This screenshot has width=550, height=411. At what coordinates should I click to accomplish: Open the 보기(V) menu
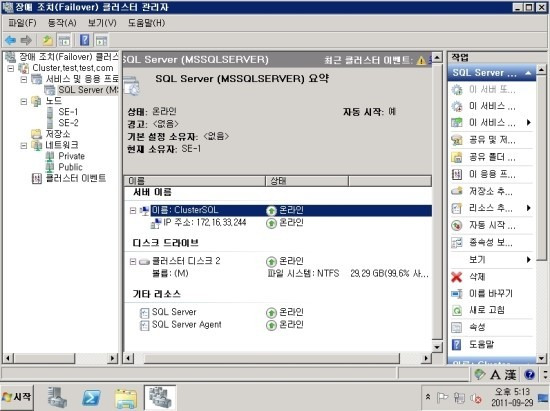click(x=102, y=23)
